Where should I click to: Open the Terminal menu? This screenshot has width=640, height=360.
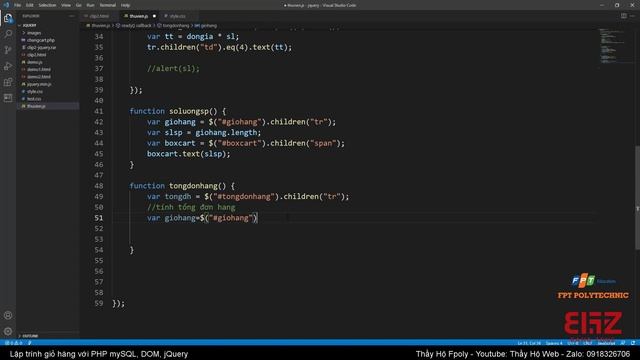(x=108, y=5)
